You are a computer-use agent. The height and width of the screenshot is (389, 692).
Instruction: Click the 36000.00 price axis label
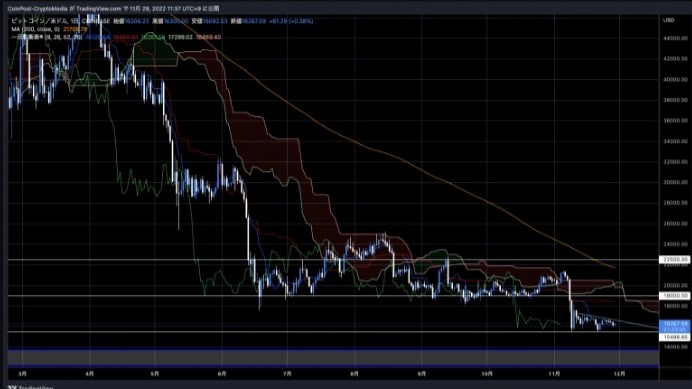click(x=675, y=121)
